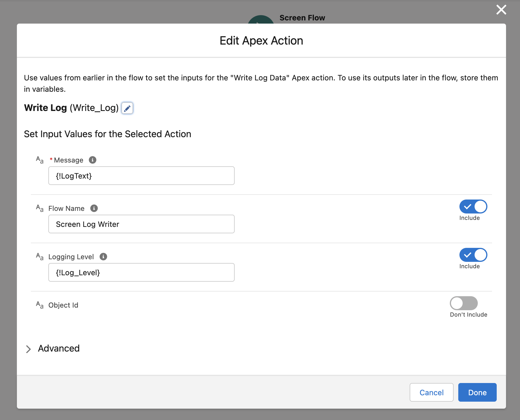Viewport: 520px width, 420px height.
Task: Click the Advanced section heading
Action: point(59,348)
